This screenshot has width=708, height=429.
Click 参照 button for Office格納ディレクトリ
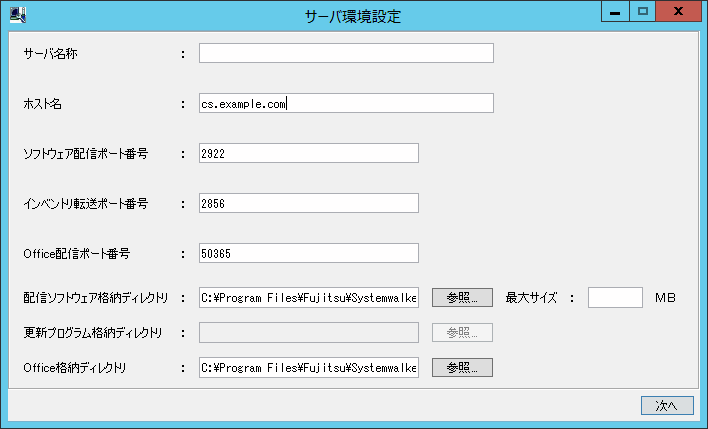tap(462, 368)
